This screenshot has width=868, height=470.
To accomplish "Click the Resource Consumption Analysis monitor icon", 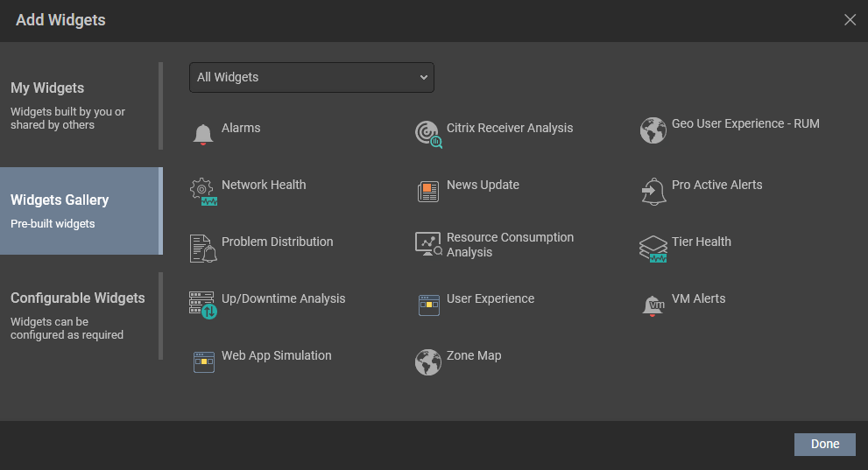I will point(428,244).
